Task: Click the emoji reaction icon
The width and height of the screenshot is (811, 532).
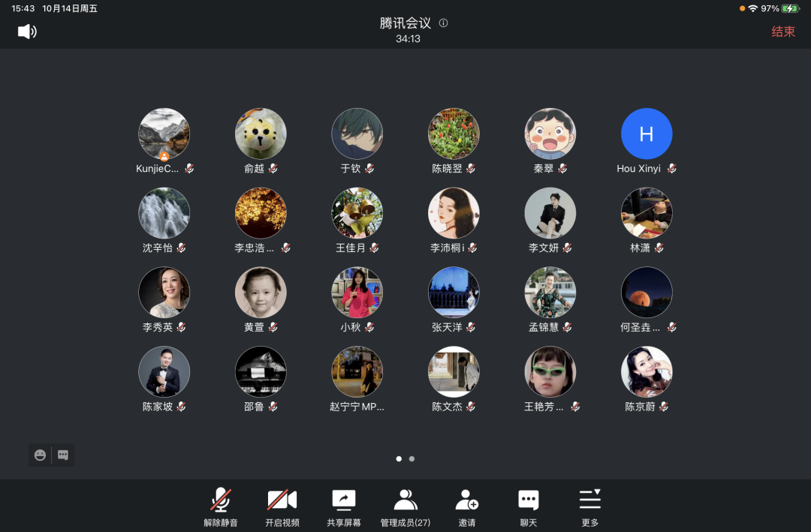Action: point(41,455)
